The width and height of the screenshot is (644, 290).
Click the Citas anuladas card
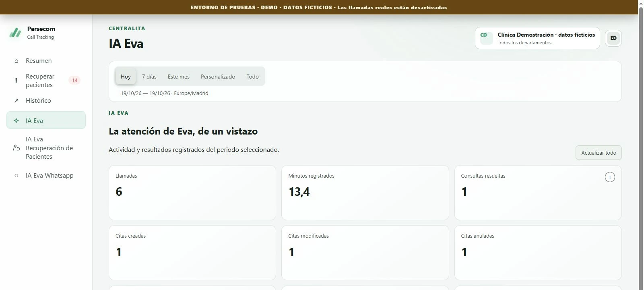(538, 253)
